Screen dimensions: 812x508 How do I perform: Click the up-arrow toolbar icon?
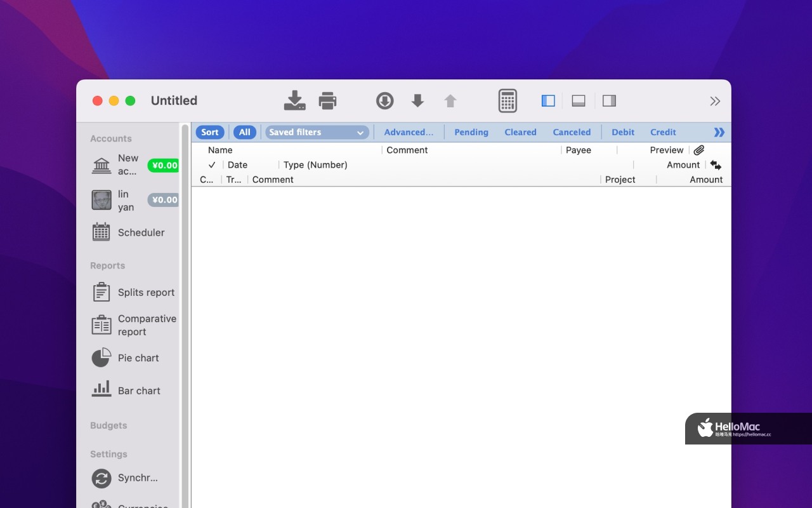(450, 100)
